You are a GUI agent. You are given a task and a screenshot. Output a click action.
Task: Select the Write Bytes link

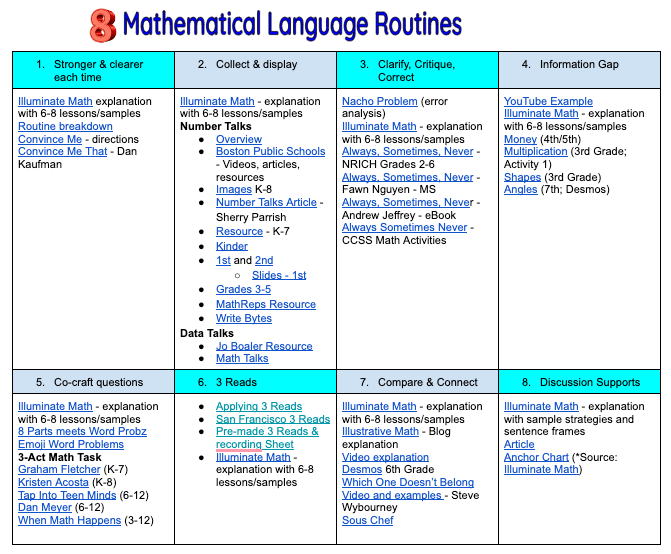coord(243,319)
